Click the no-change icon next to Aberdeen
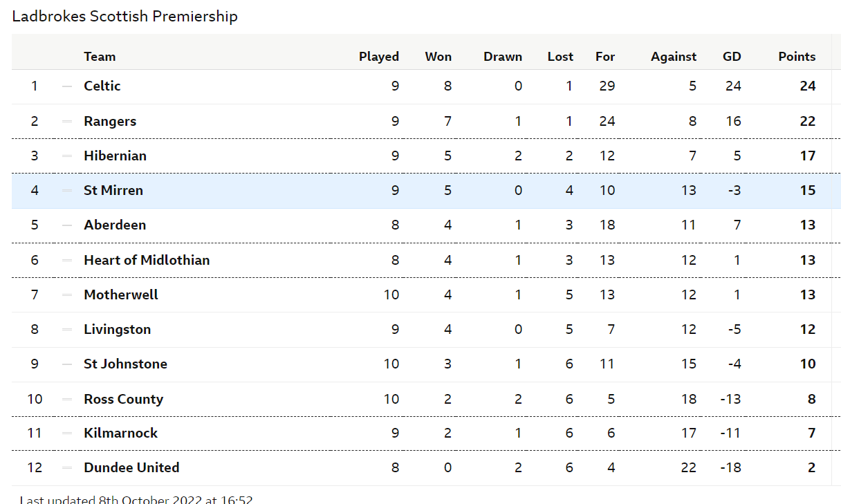841x504 pixels. tap(67, 225)
